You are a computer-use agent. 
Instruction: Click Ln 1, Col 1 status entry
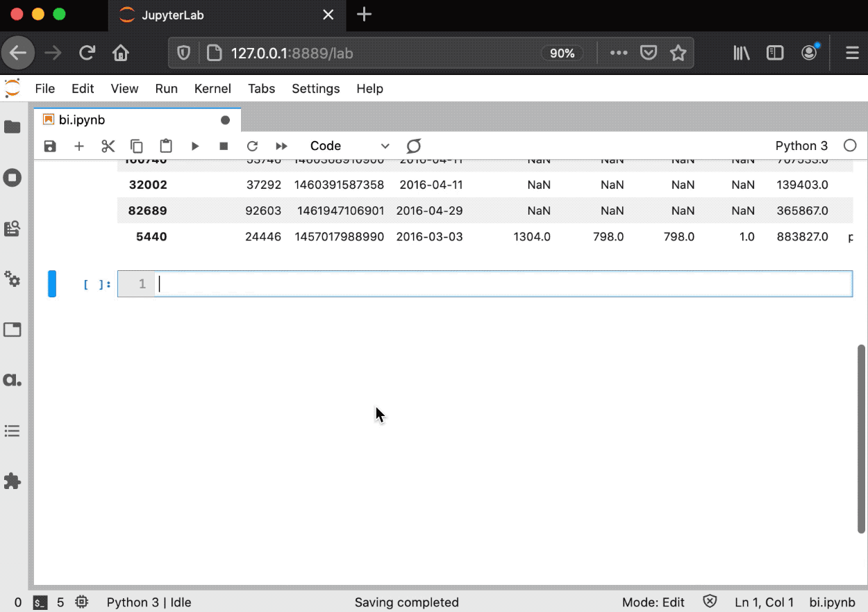764,602
